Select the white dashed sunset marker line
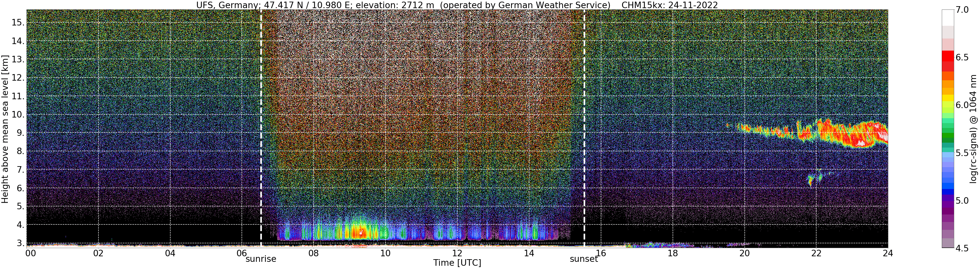980x269 pixels. click(x=584, y=129)
